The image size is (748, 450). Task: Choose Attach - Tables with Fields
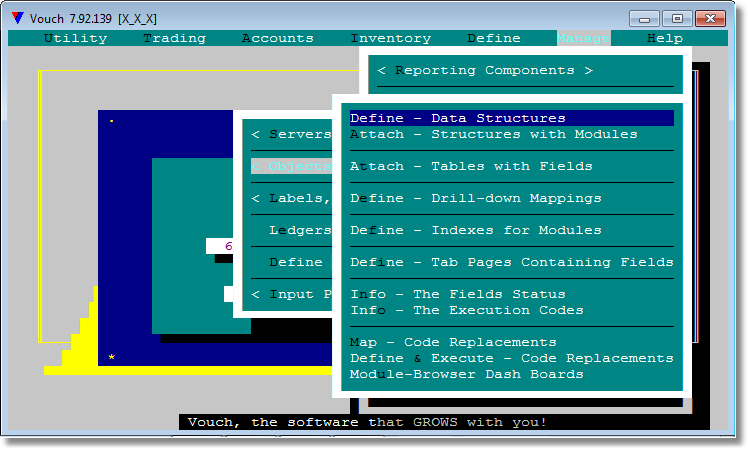click(x=471, y=166)
